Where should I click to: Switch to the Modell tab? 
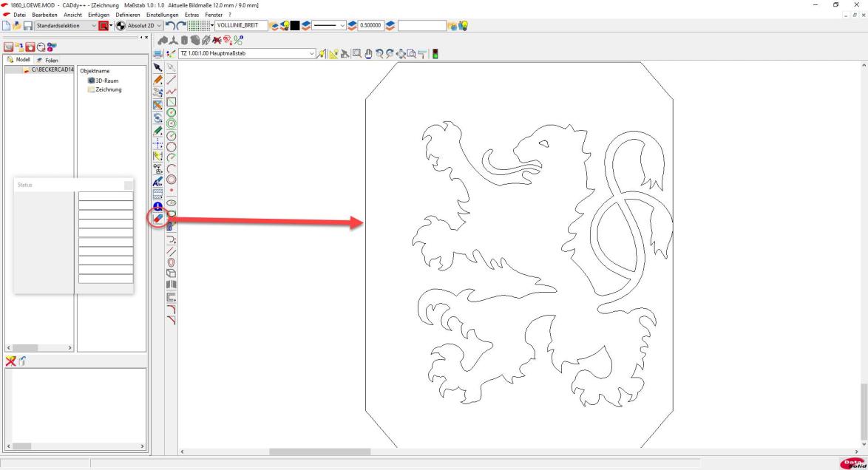(18, 60)
